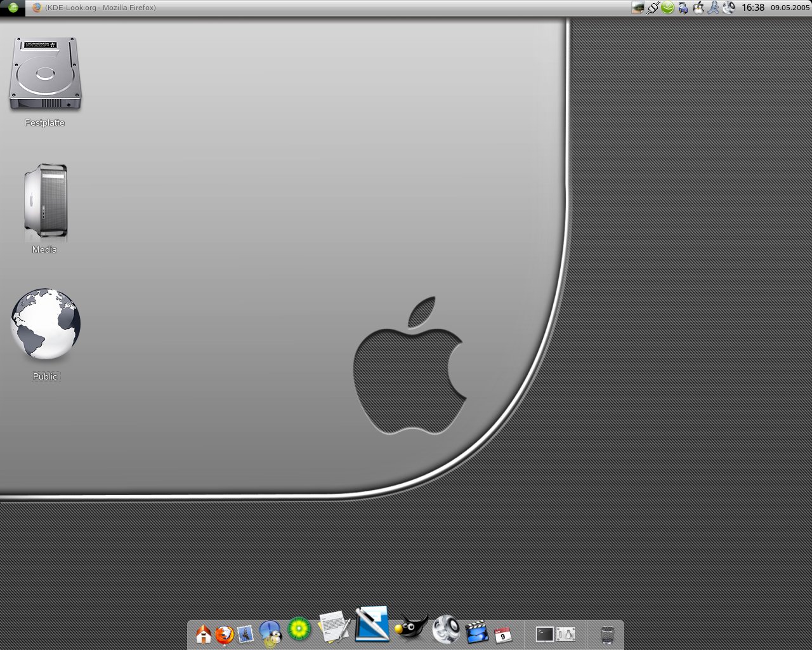Screen dimensions: 812x650
Task: Open the green K menu button
Action: click(x=13, y=8)
